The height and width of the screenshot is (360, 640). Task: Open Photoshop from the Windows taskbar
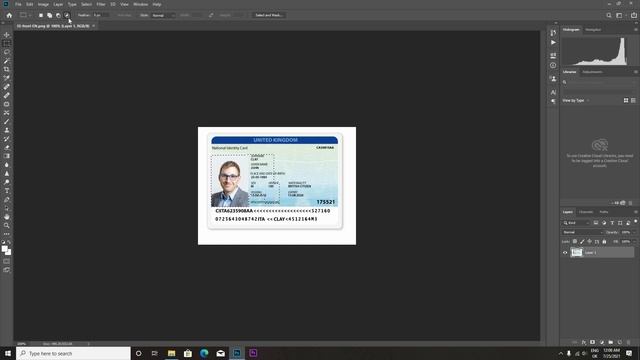click(x=237, y=353)
